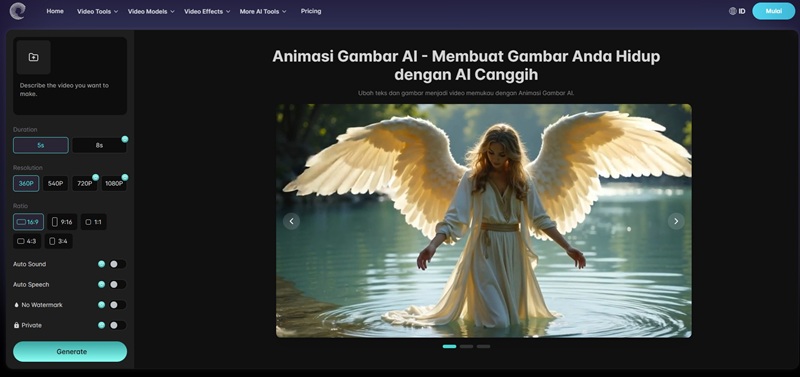
Task: Click the Duration section label
Action: click(25, 130)
